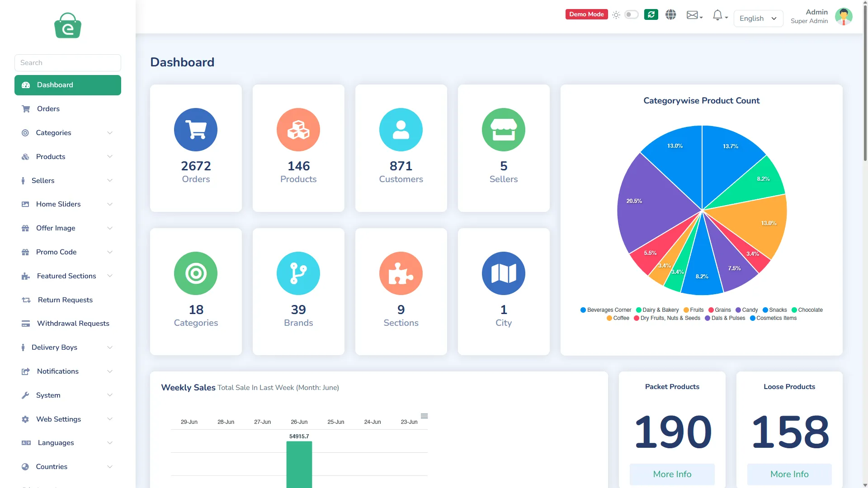The width and height of the screenshot is (868, 488).
Task: Toggle Cosmetics Items legend item
Action: click(x=773, y=318)
